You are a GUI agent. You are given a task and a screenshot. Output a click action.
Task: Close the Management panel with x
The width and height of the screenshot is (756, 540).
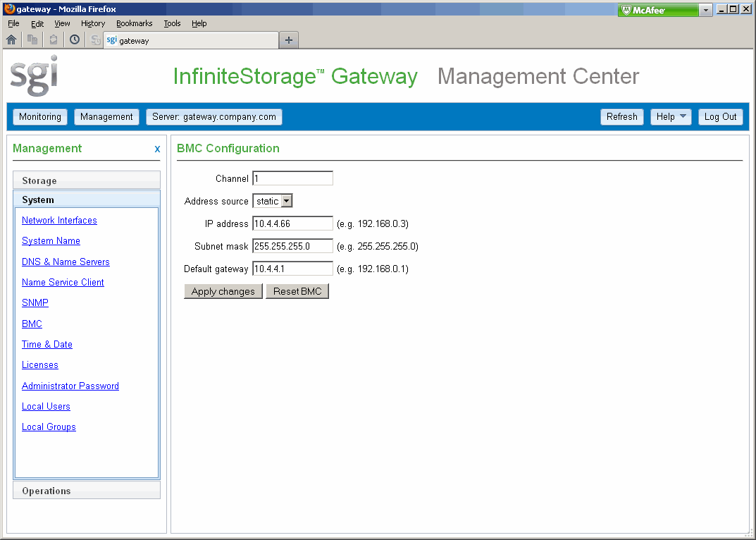tap(157, 149)
